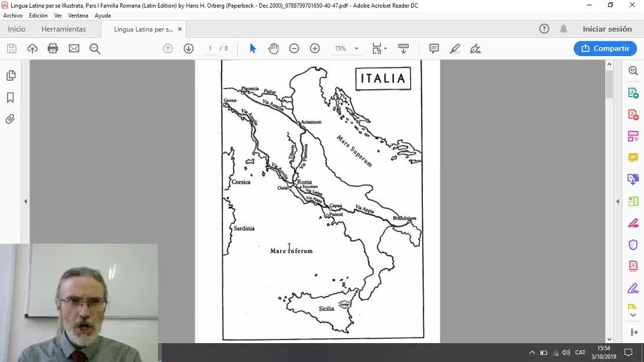Go to next page arrow
Screen dimensions: 644x362
189,48
